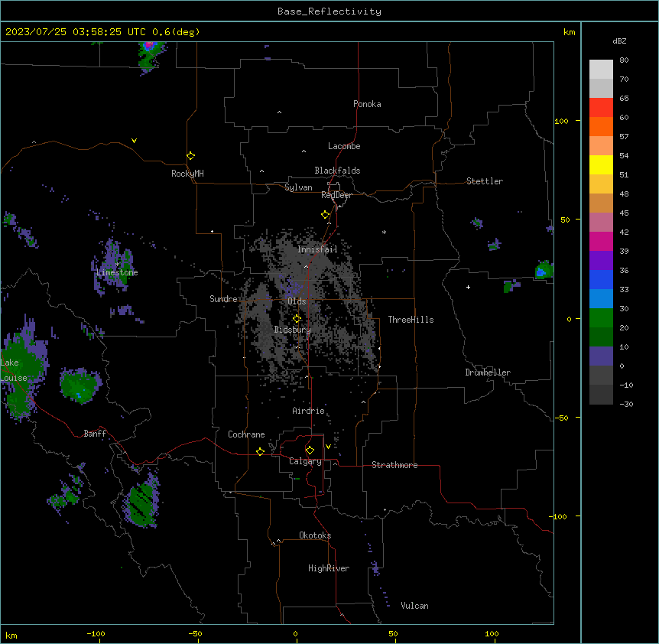The width and height of the screenshot is (659, 644).
Task: Click the Limestone label
Action: click(117, 272)
